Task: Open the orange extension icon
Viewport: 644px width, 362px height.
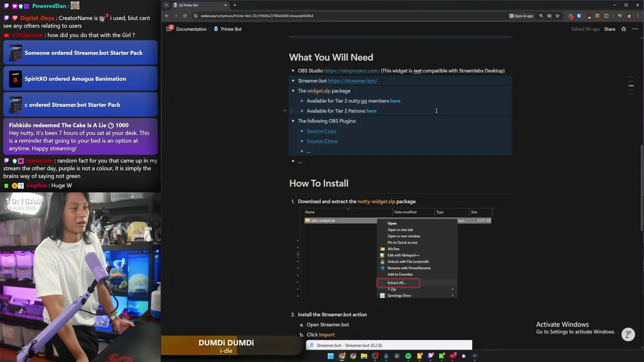Action: tap(597, 16)
